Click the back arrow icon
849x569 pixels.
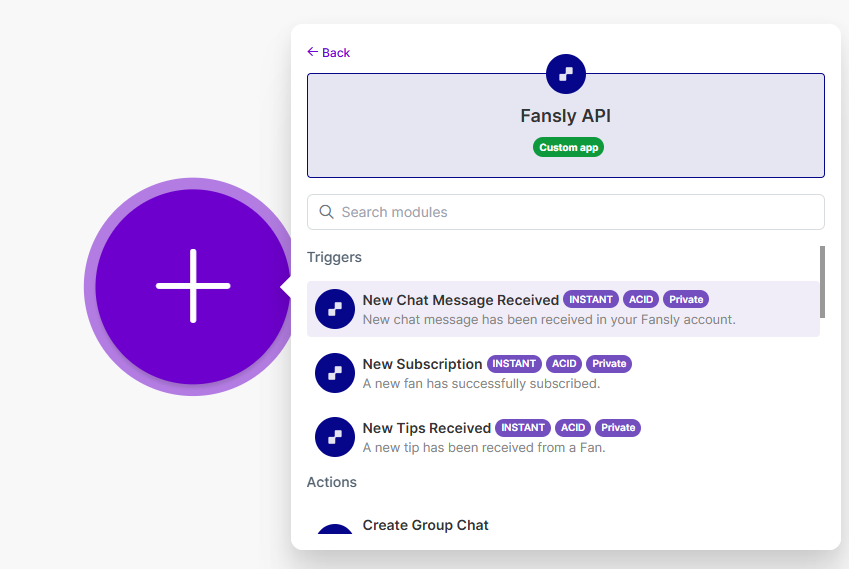click(312, 52)
